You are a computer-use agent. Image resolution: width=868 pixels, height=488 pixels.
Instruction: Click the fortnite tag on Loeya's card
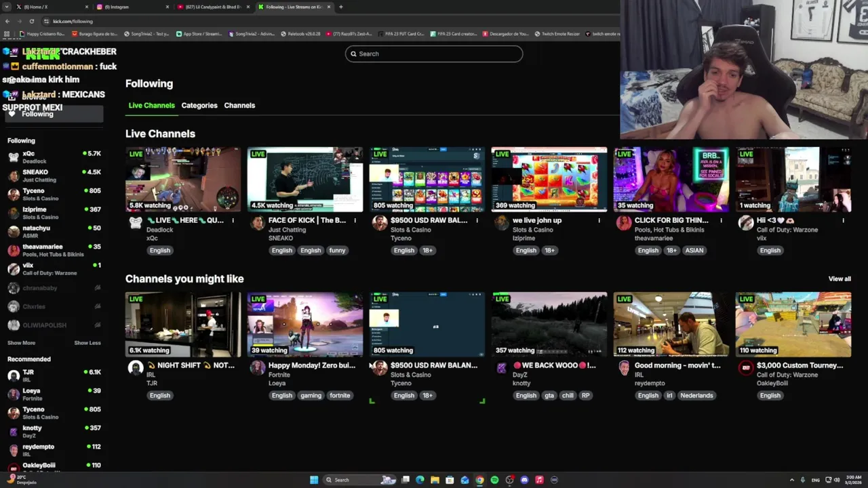point(340,395)
